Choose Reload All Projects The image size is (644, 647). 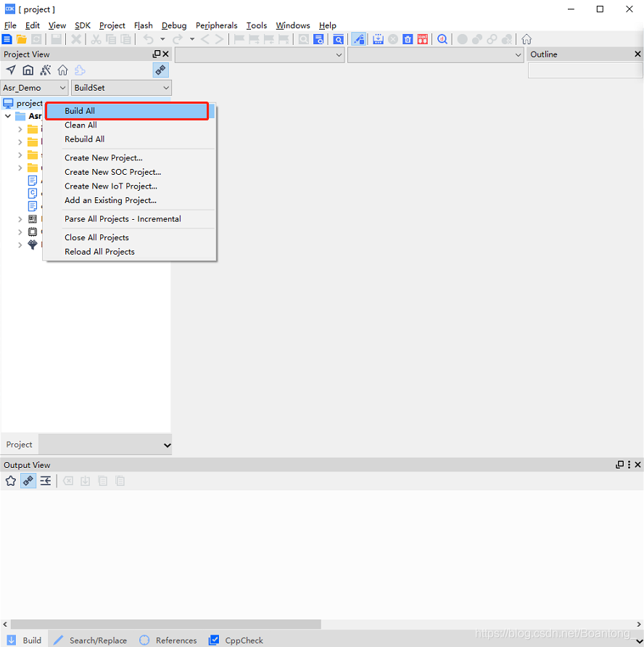[x=130, y=252]
